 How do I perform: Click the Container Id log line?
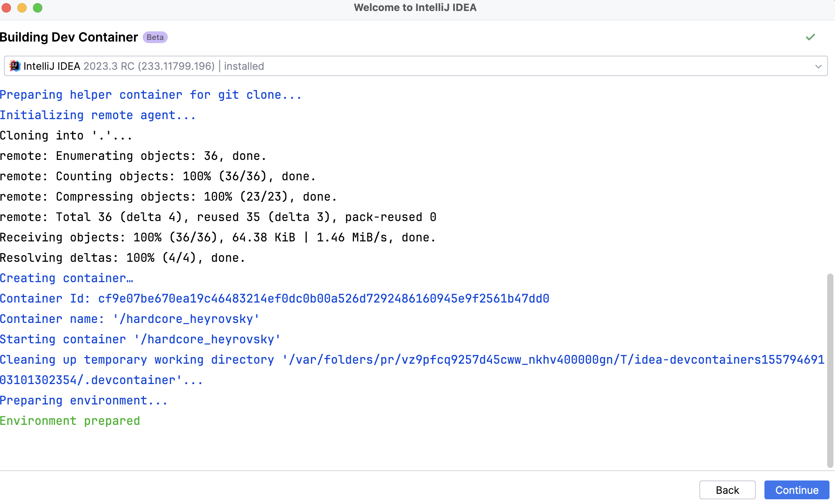pyautogui.click(x=274, y=299)
